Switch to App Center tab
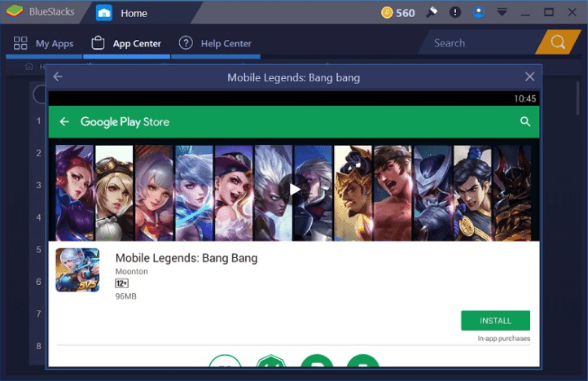588x381 pixels. (x=126, y=43)
